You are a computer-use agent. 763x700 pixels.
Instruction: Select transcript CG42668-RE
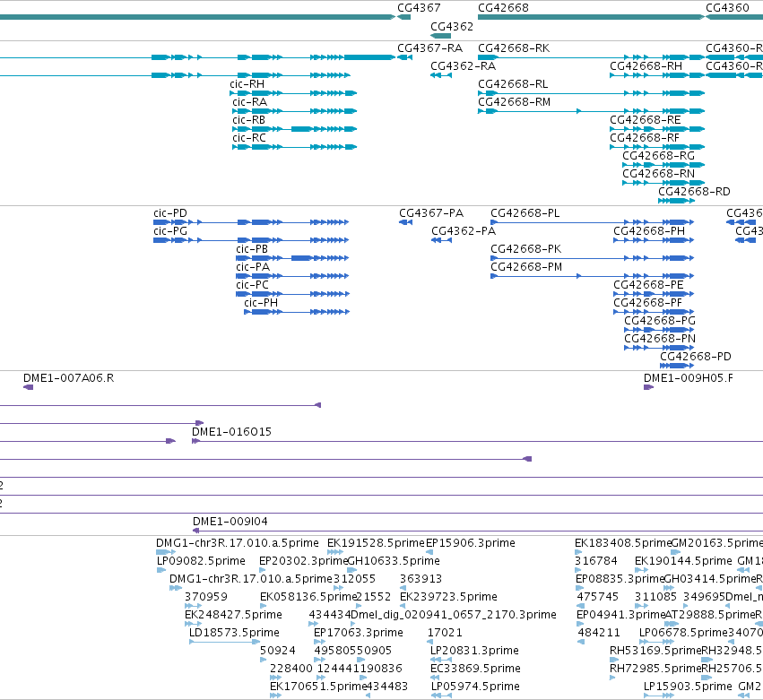(x=646, y=120)
